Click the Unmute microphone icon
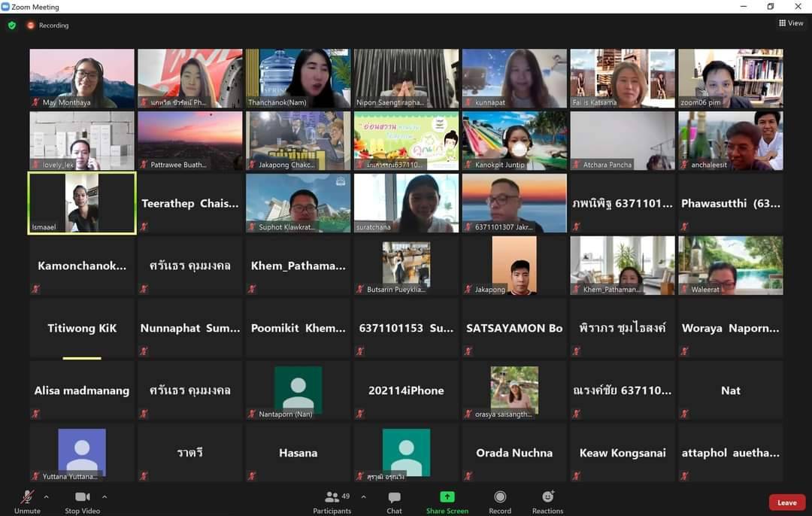This screenshot has width=812, height=516. click(27, 497)
